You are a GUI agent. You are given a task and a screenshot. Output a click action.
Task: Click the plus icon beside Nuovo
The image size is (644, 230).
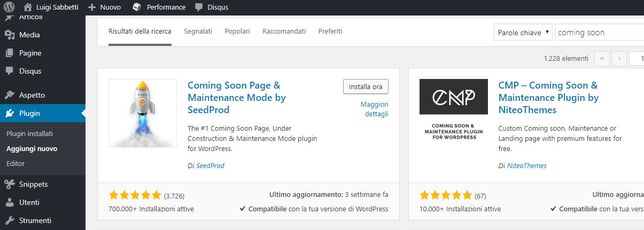[x=91, y=7]
